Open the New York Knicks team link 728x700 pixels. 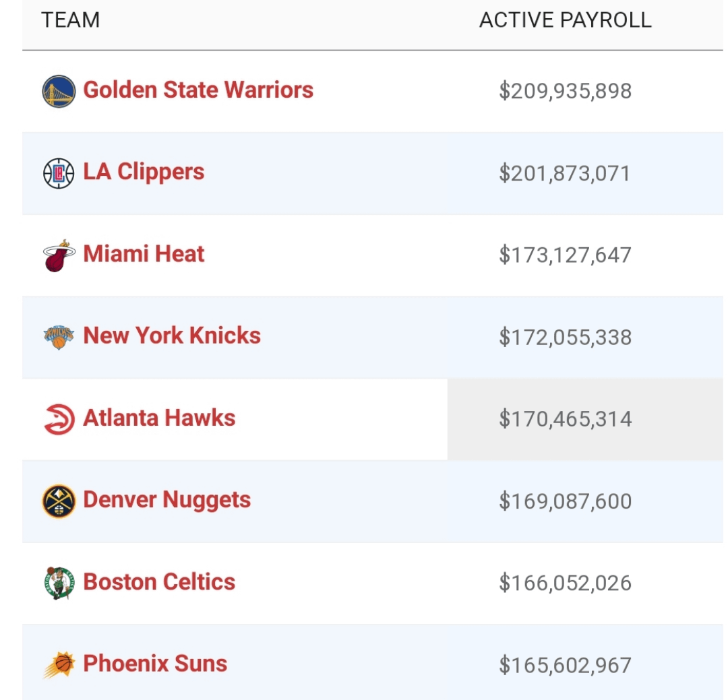click(x=172, y=336)
